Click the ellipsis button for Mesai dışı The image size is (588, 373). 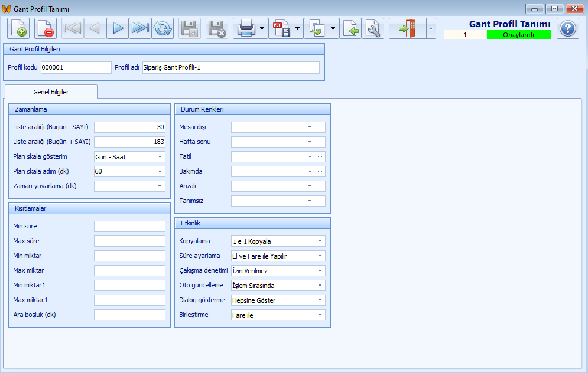coord(320,127)
